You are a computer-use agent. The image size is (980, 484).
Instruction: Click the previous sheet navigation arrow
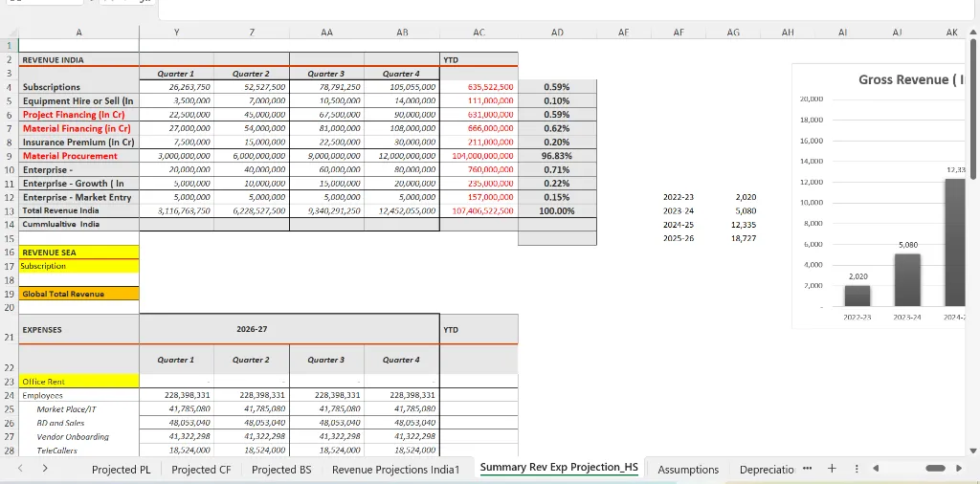pos(21,469)
